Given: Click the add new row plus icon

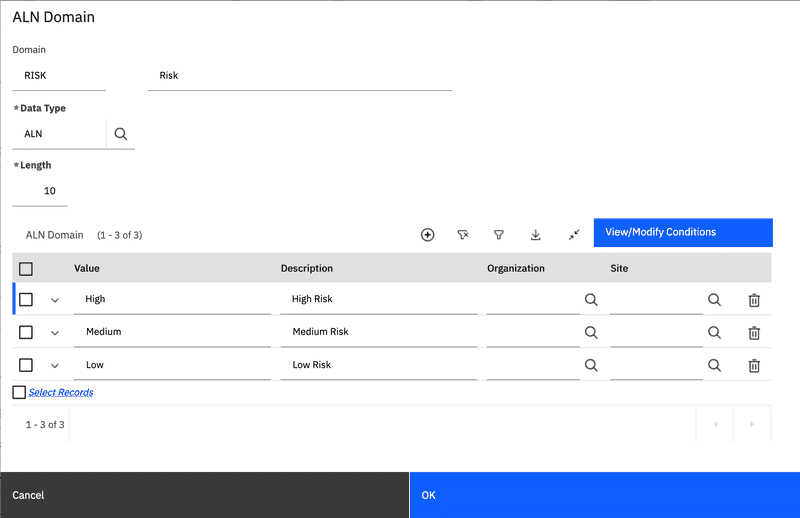Looking at the screenshot, I should 428,234.
